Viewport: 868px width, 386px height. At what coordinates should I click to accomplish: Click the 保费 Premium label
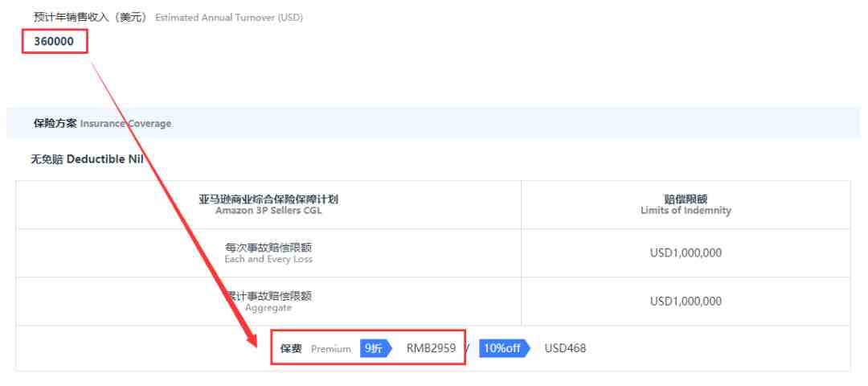(x=316, y=349)
